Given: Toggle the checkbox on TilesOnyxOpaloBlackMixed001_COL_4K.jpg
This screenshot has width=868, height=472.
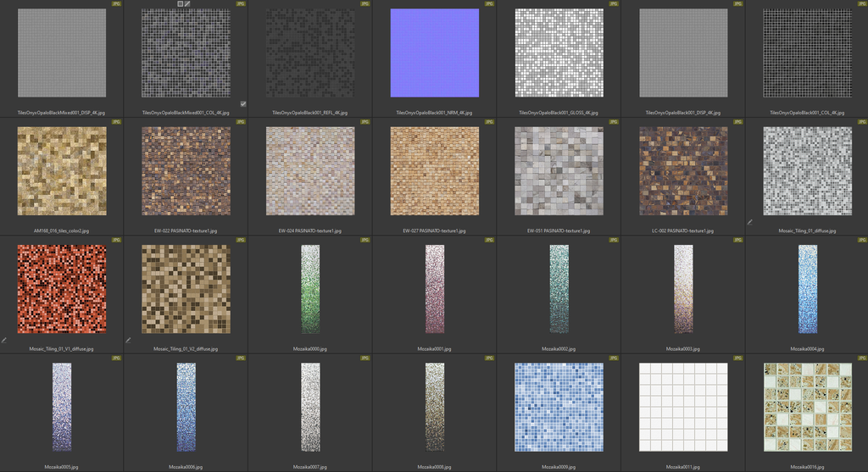Looking at the screenshot, I should [x=243, y=104].
